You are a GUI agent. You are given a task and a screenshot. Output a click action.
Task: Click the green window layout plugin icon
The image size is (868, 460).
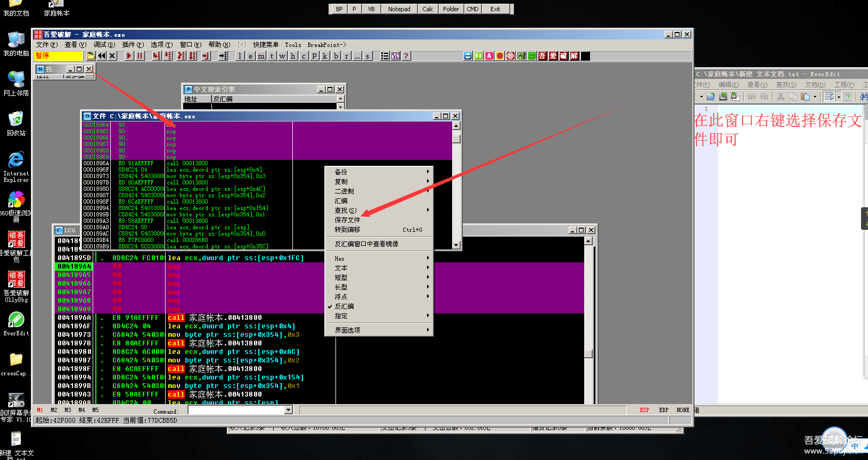coord(532,56)
